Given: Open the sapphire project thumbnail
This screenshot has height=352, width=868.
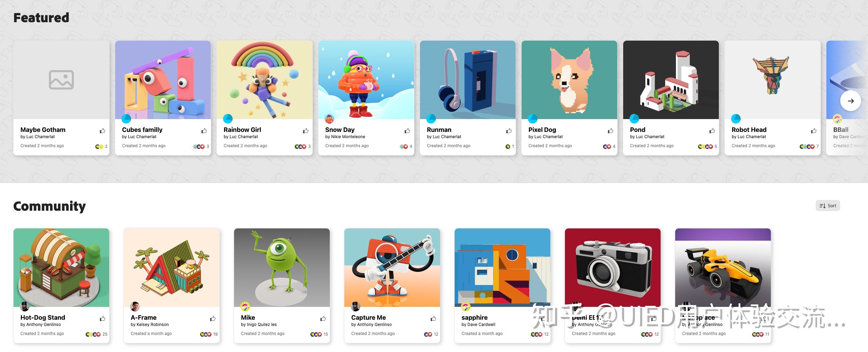Looking at the screenshot, I should coord(502,268).
